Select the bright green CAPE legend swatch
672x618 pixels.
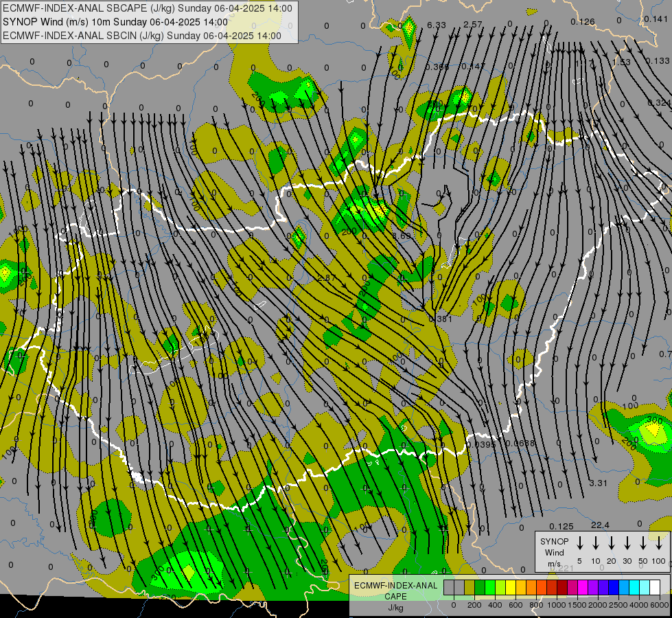pyautogui.click(x=490, y=587)
